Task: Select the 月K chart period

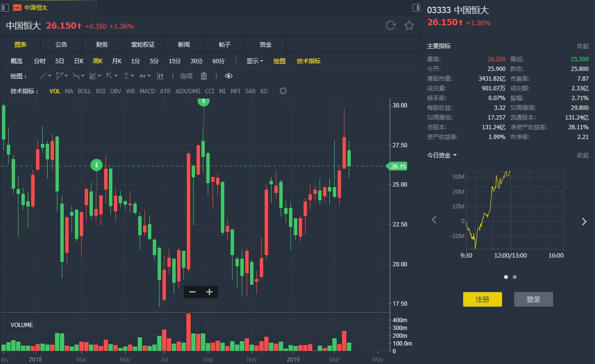Action: [x=117, y=61]
